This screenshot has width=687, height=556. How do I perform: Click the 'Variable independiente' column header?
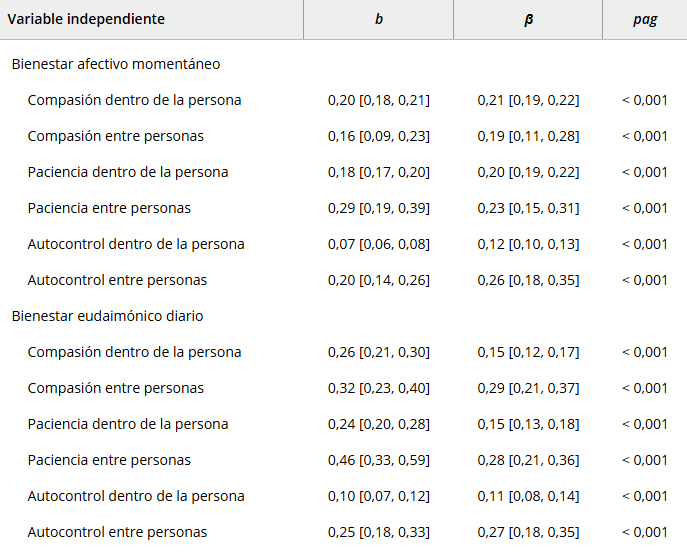[x=87, y=19]
